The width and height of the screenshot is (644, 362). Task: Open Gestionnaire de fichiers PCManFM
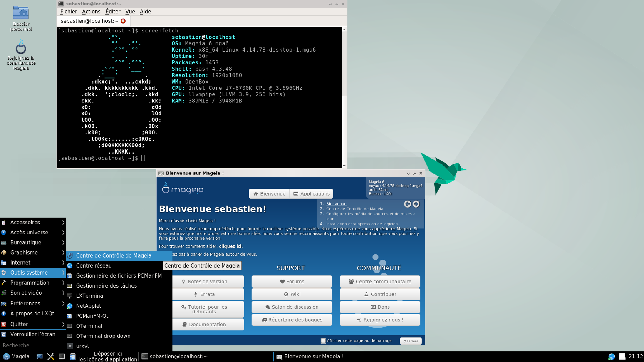[x=119, y=276]
